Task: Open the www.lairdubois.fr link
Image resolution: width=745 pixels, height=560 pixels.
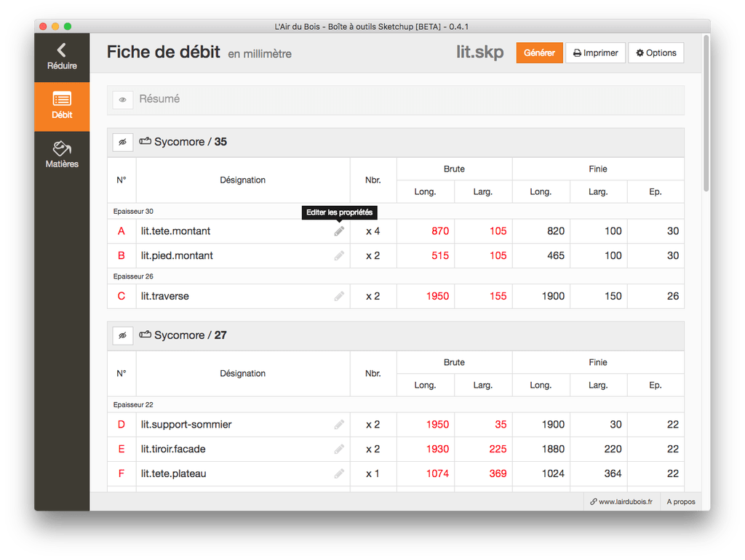Action: (621, 502)
